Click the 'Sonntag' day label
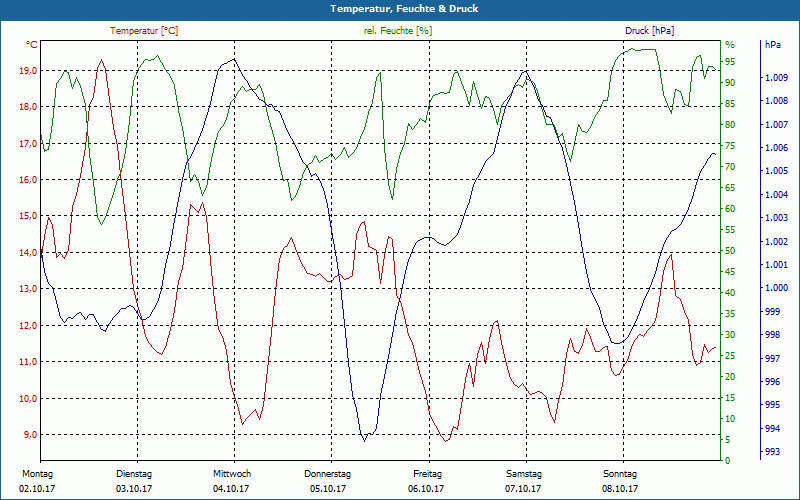 click(620, 474)
